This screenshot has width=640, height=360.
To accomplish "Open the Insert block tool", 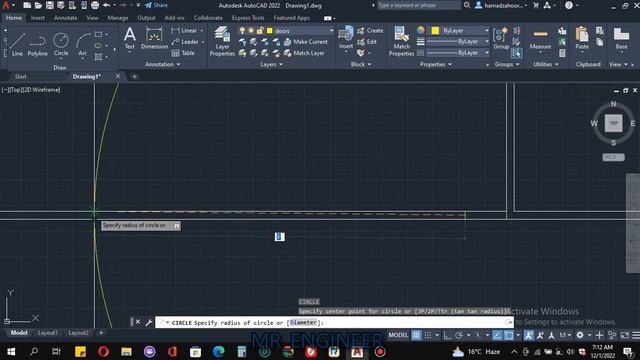I will (x=346, y=38).
